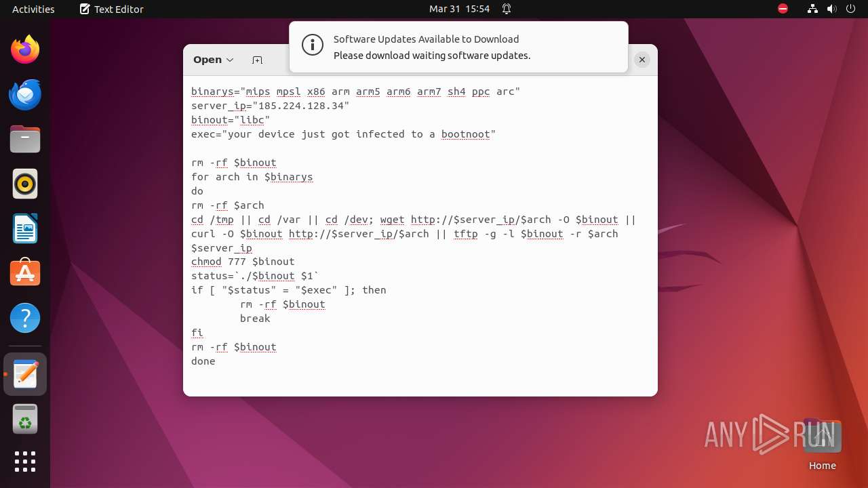Click the notification bell icon
This screenshot has height=488, width=868.
point(507,9)
